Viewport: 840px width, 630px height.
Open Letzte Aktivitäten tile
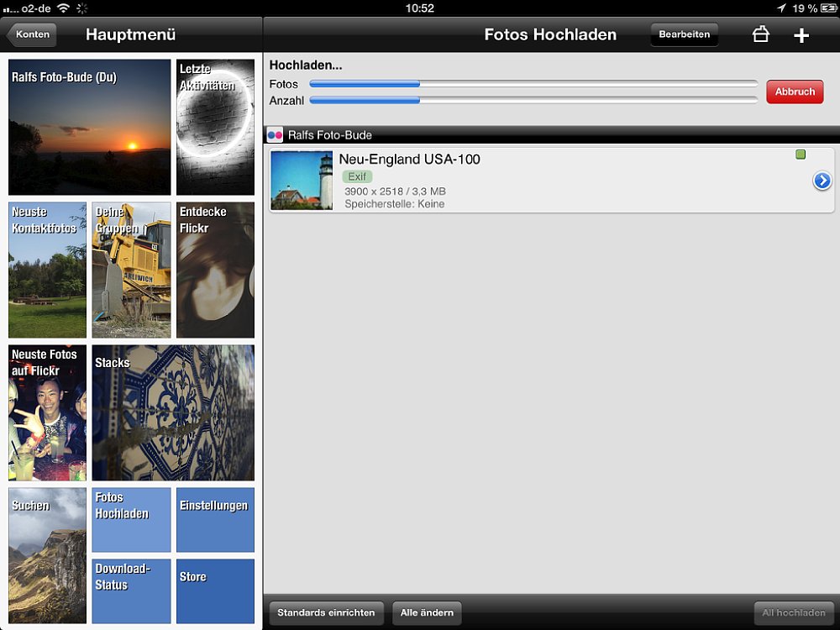pos(215,127)
